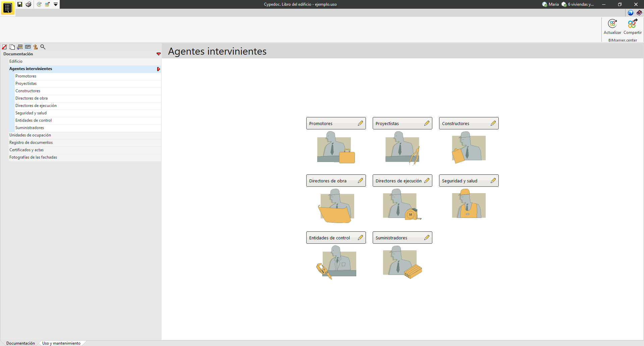Click Actualizar in the BIMserver.center group

(x=612, y=27)
